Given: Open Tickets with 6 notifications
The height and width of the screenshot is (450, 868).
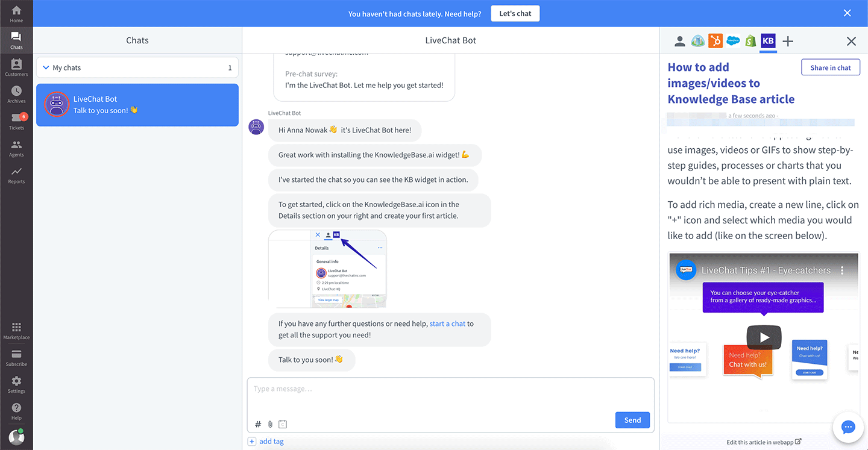Looking at the screenshot, I should (x=16, y=121).
